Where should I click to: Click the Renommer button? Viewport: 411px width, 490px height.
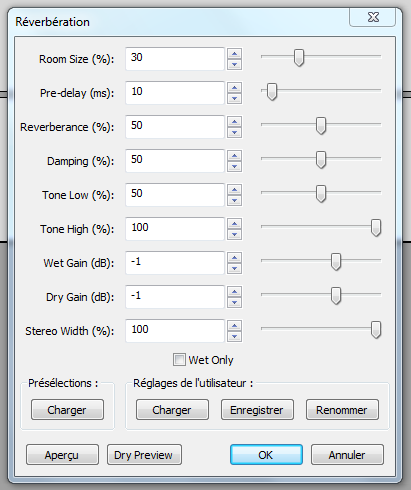(342, 410)
